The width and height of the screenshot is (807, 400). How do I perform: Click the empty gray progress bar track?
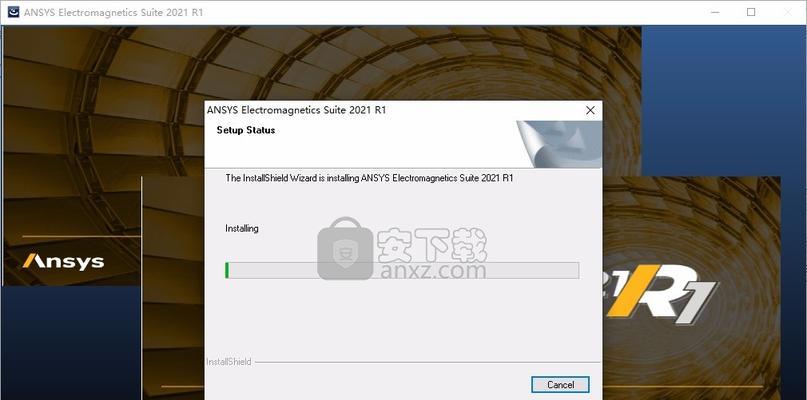click(x=404, y=270)
